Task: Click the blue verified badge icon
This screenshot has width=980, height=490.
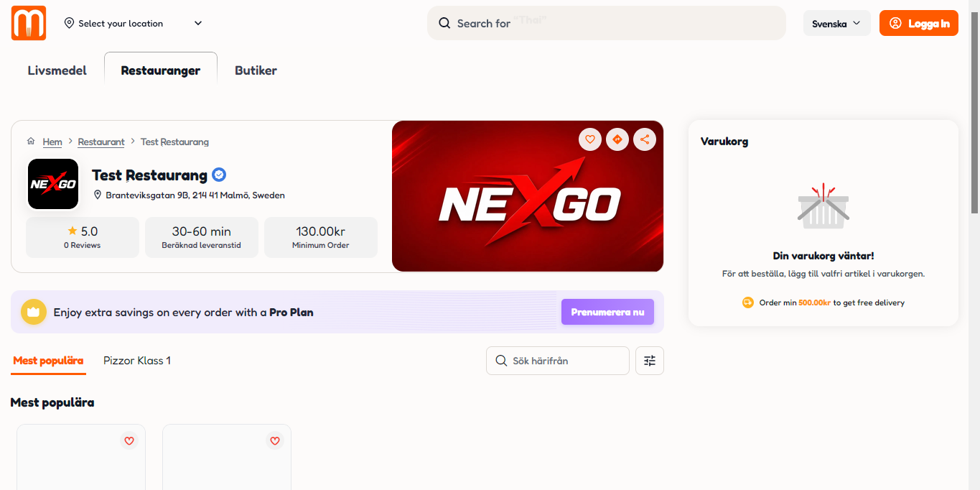Action: 219,175
